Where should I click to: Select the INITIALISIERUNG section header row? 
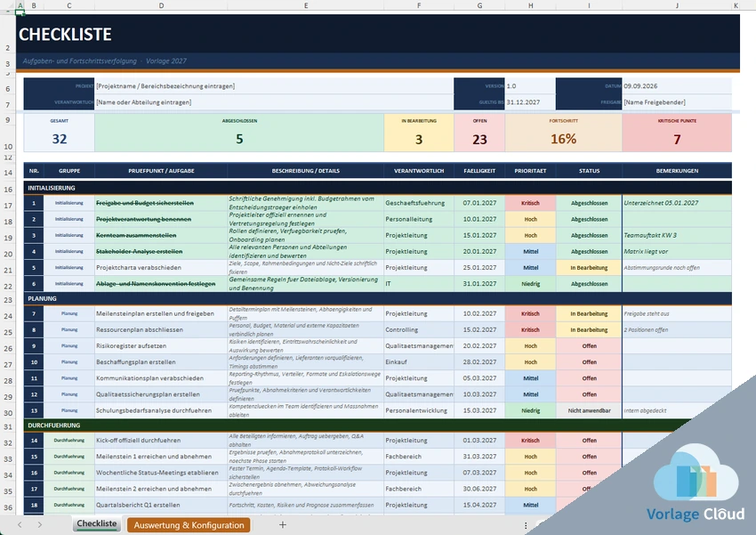[377, 188]
